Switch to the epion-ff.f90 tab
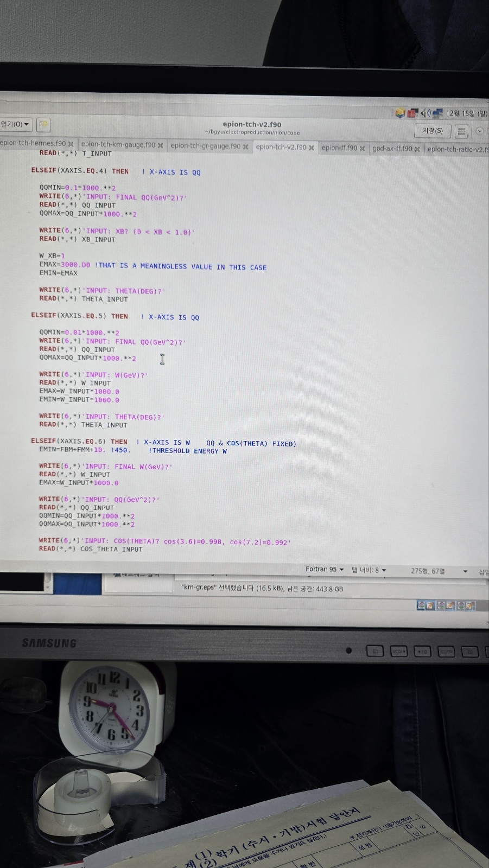The image size is (489, 868). 339,148
